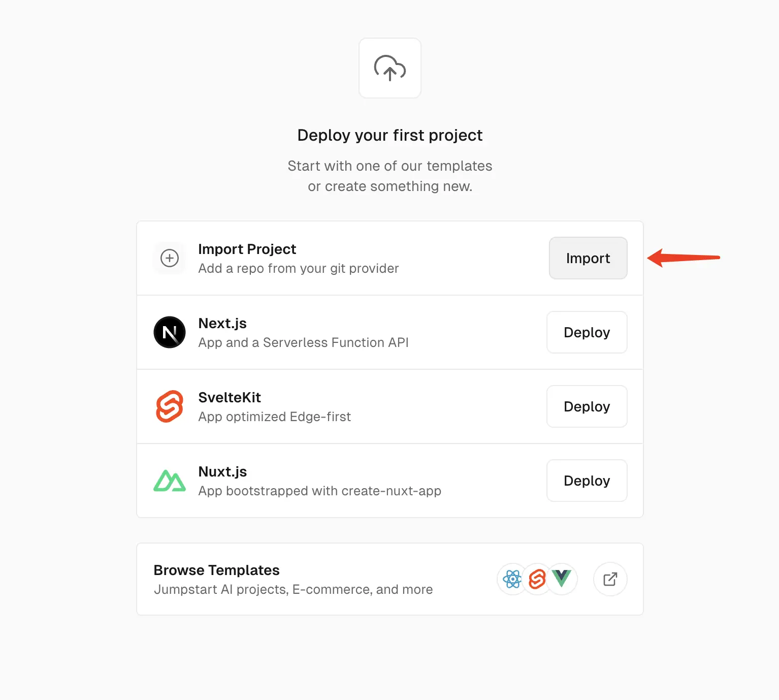Viewport: 779px width, 700px height.
Task: Click the cloud upload icon
Action: 390,68
